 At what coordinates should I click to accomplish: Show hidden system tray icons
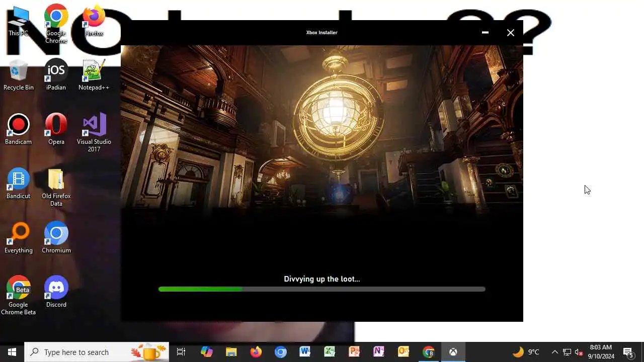click(554, 352)
